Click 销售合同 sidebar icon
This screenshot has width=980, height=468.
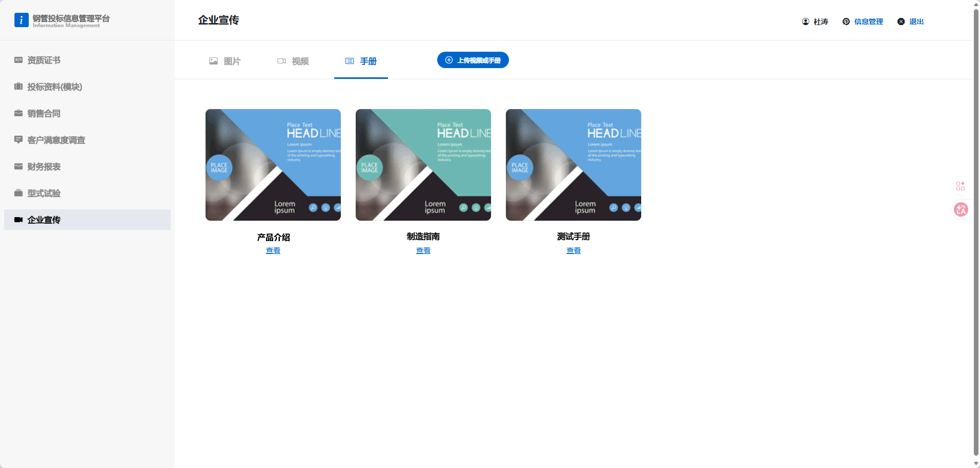(18, 113)
